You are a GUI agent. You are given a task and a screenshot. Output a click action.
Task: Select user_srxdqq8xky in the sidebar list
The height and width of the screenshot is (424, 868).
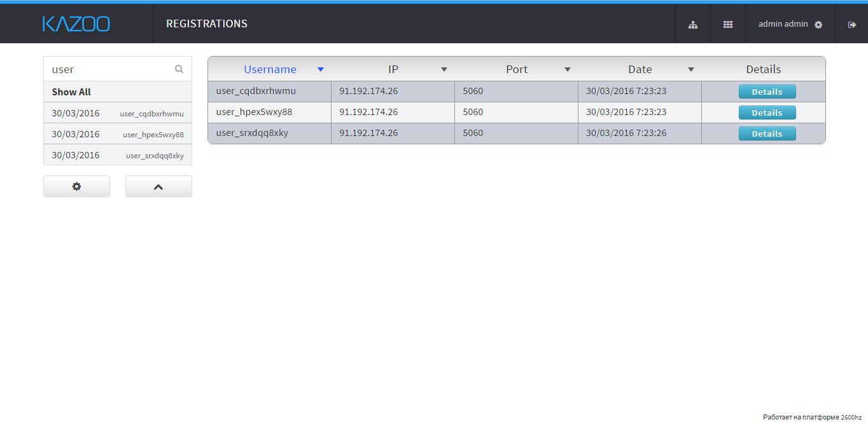[x=118, y=155]
